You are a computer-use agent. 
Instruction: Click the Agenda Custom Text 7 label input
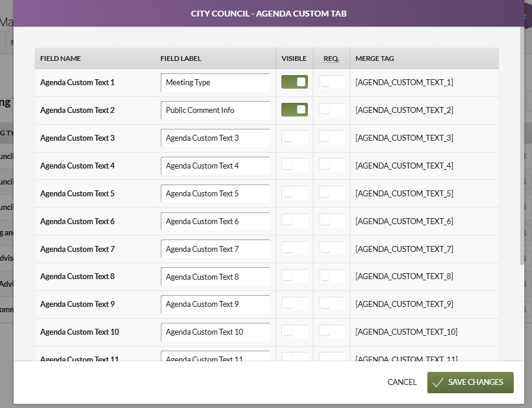tap(215, 249)
